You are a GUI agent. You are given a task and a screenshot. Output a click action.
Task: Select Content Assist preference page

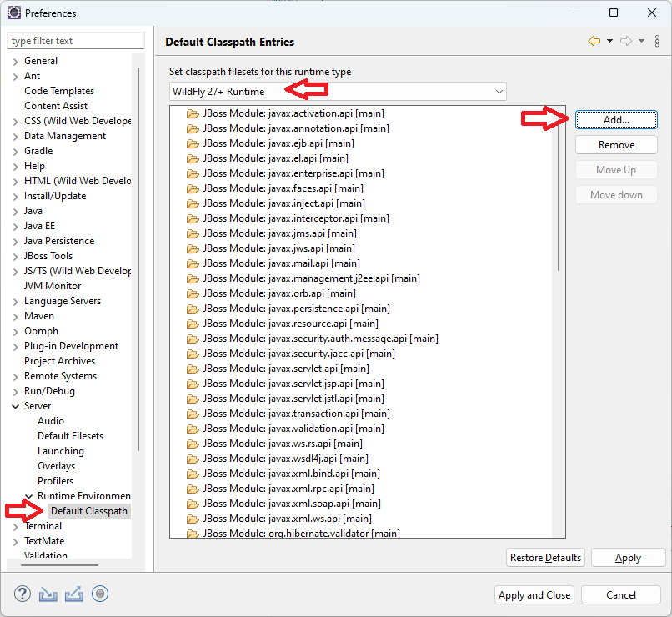coord(56,106)
